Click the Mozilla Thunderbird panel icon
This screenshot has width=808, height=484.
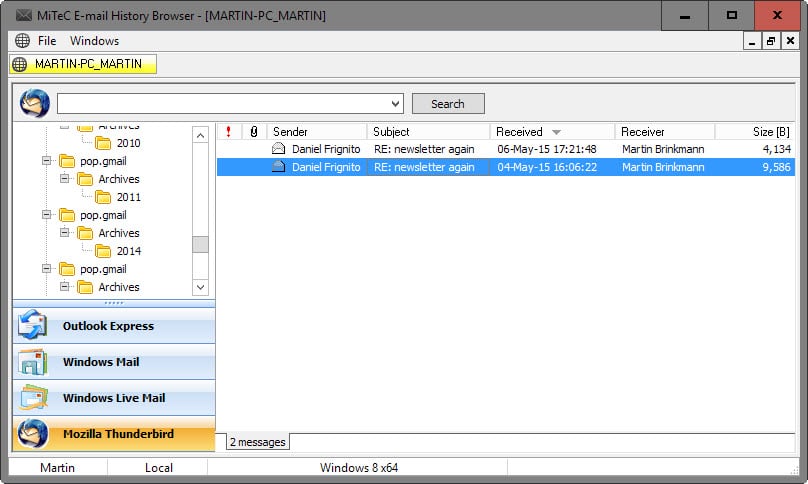click(33, 433)
